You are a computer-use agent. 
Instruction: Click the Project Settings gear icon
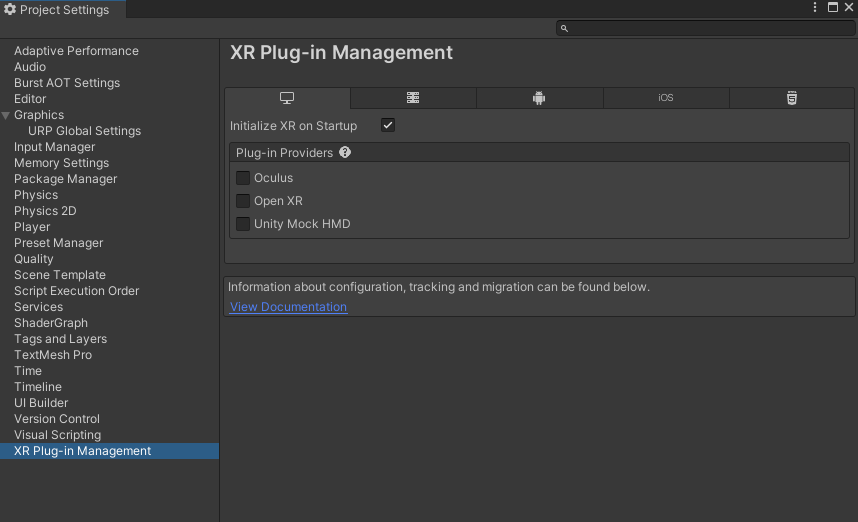(x=10, y=9)
